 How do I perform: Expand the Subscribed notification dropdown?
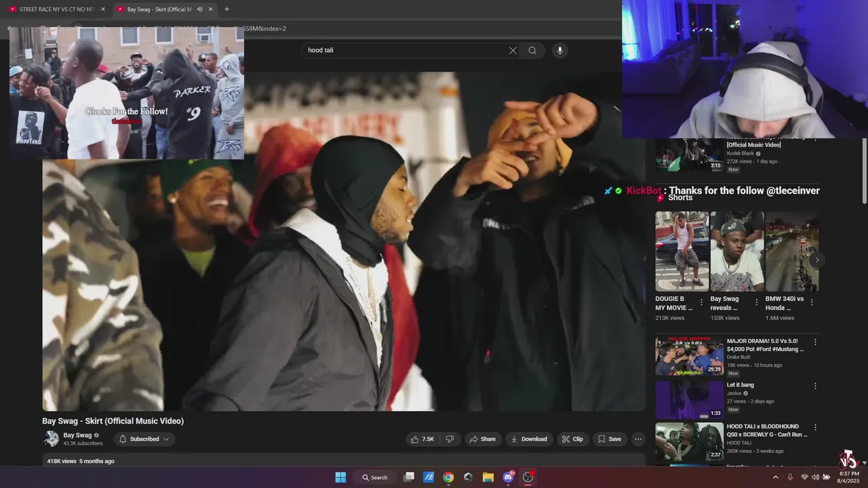144,439
